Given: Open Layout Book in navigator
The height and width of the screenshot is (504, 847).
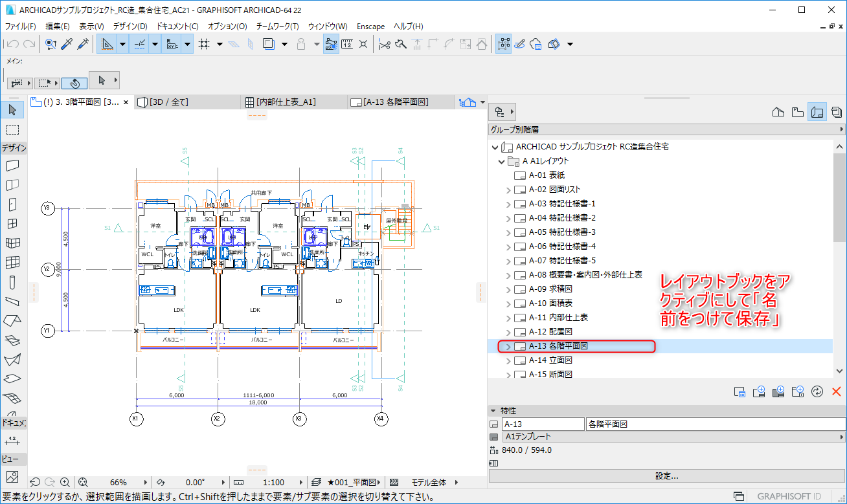Looking at the screenshot, I should point(817,112).
